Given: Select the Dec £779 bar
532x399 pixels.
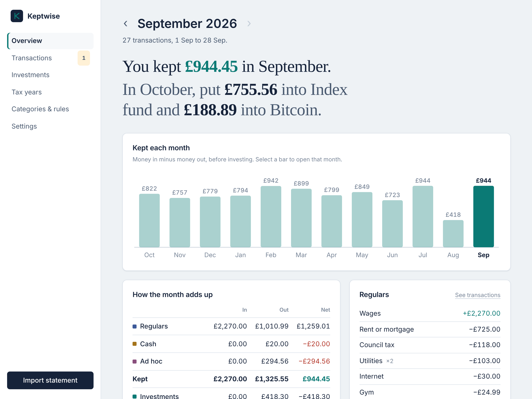Looking at the screenshot, I should pyautogui.click(x=210, y=222).
